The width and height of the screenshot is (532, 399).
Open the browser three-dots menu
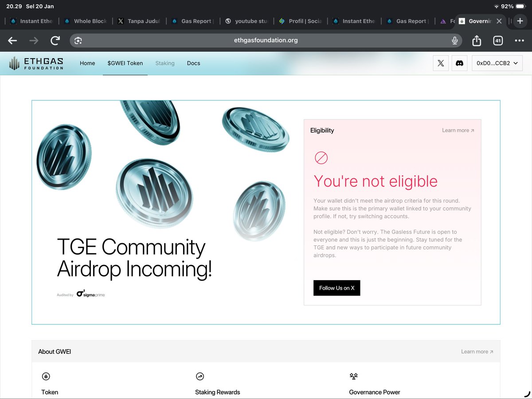(519, 40)
